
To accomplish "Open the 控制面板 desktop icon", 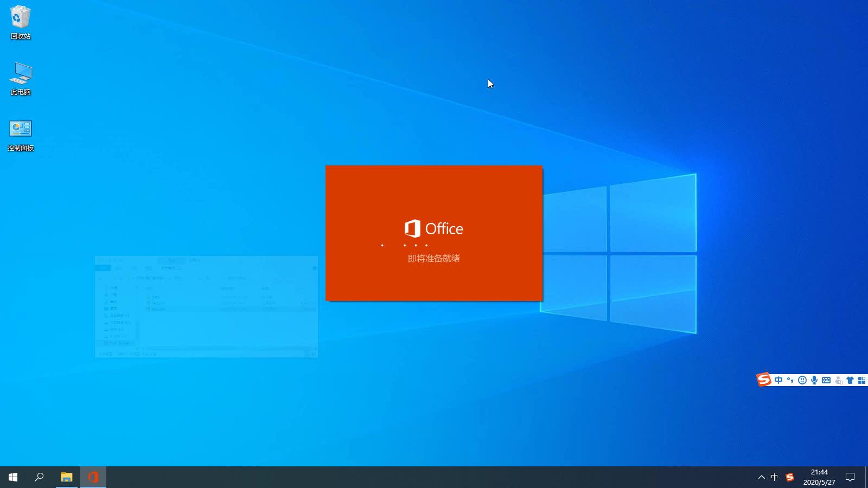I will coord(21,135).
